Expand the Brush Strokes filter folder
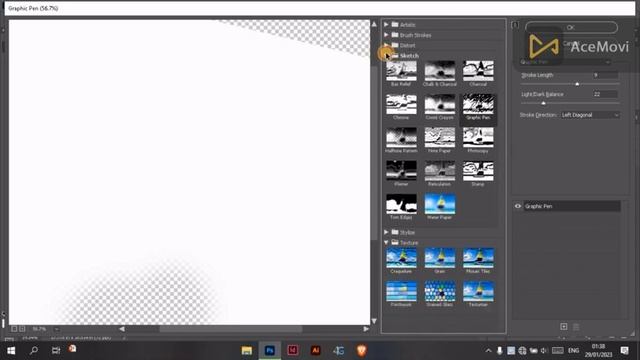640x360 pixels. (x=386, y=35)
